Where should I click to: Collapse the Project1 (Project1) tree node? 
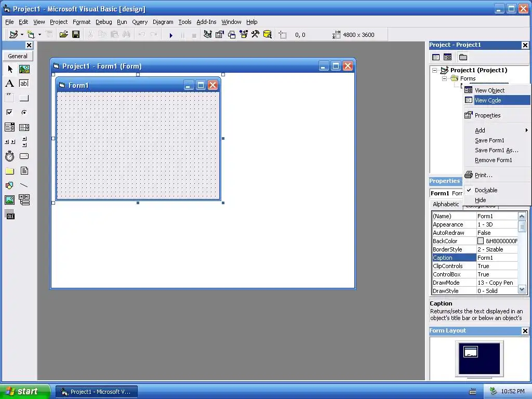(x=435, y=70)
